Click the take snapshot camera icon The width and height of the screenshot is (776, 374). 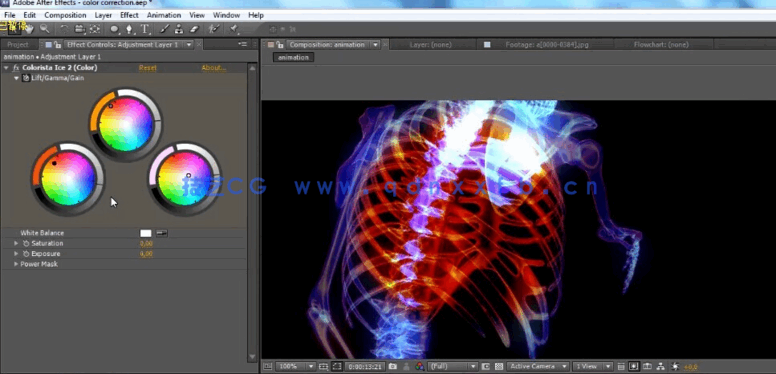(x=392, y=367)
